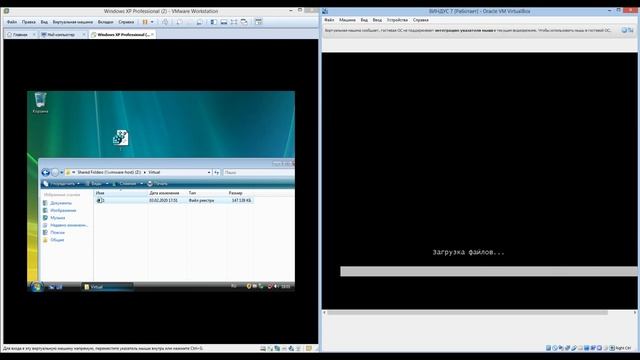Open the Виды dropdown in Explorer toolbar
Viewport: 640px width, 360px height.
(96, 184)
